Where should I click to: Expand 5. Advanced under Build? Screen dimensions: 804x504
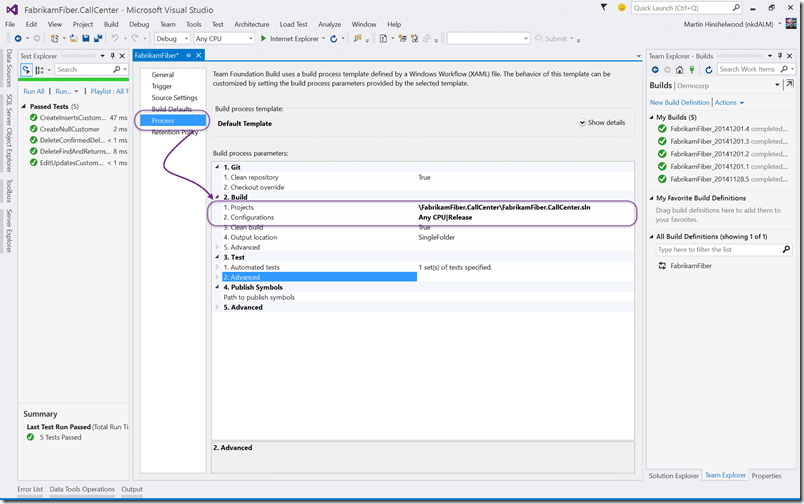point(217,247)
